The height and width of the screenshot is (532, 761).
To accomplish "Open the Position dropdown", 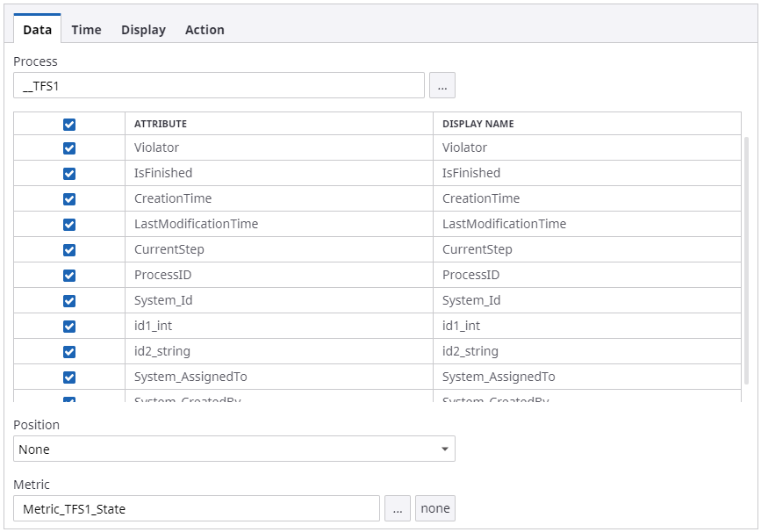I will [233, 449].
